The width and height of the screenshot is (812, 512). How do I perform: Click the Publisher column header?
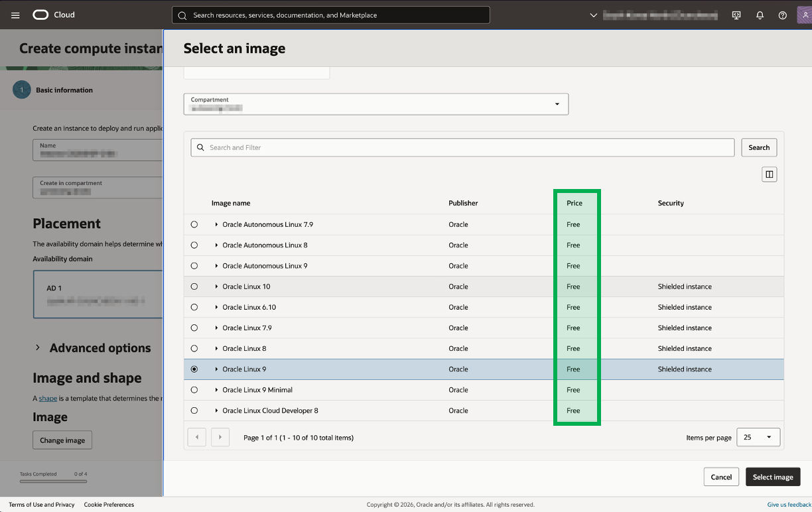pos(463,203)
